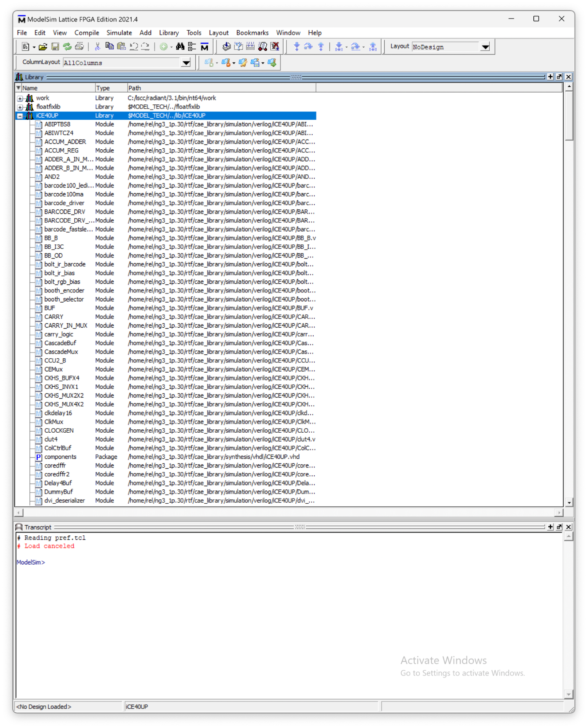Zoom the Library panel with plus button
This screenshot has width=588, height=728.
coord(550,77)
